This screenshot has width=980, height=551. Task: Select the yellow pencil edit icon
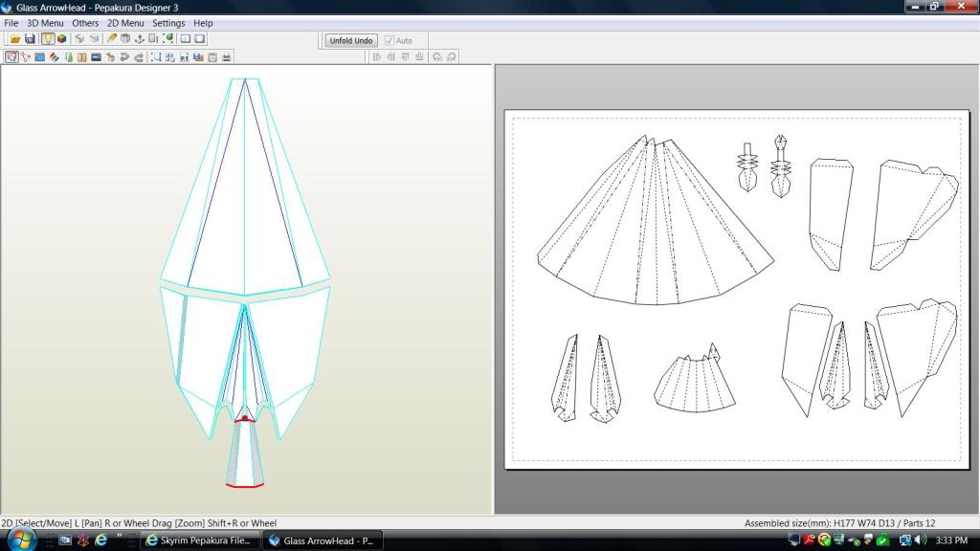pyautogui.click(x=111, y=38)
